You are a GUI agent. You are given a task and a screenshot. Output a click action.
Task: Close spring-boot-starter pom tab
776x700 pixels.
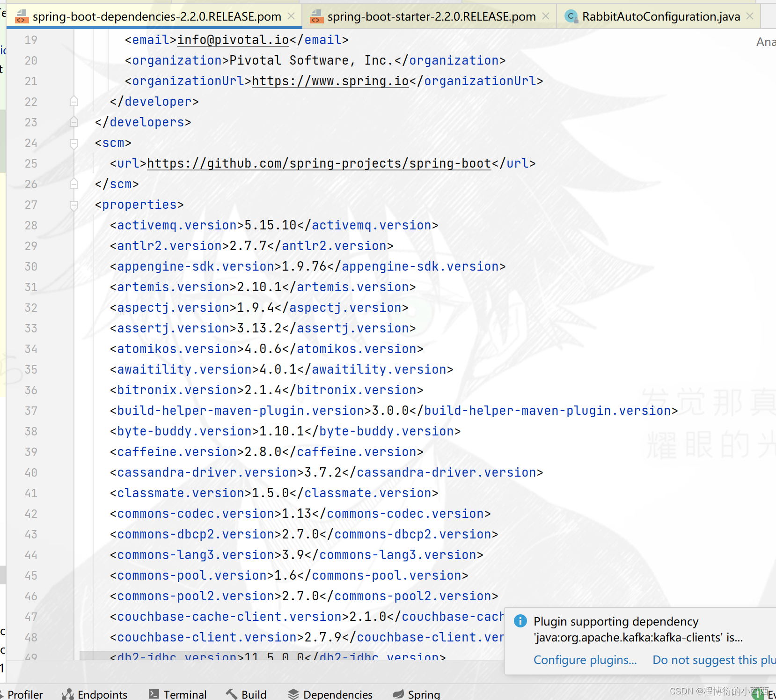point(546,16)
